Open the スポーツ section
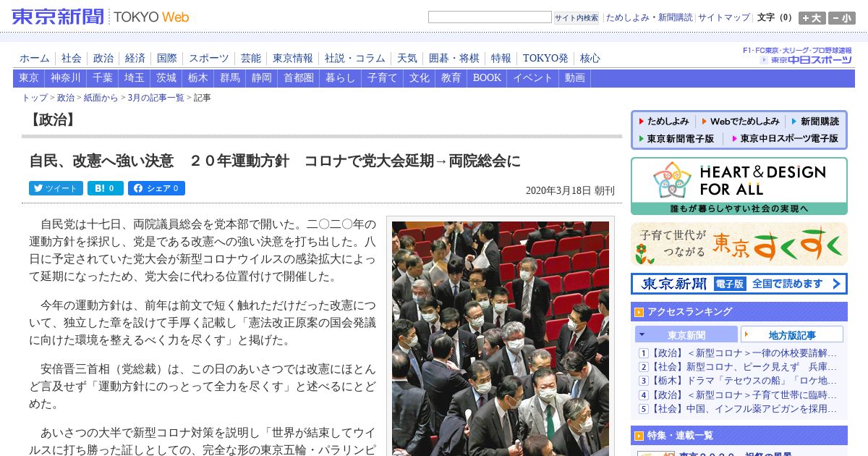 pyautogui.click(x=209, y=59)
